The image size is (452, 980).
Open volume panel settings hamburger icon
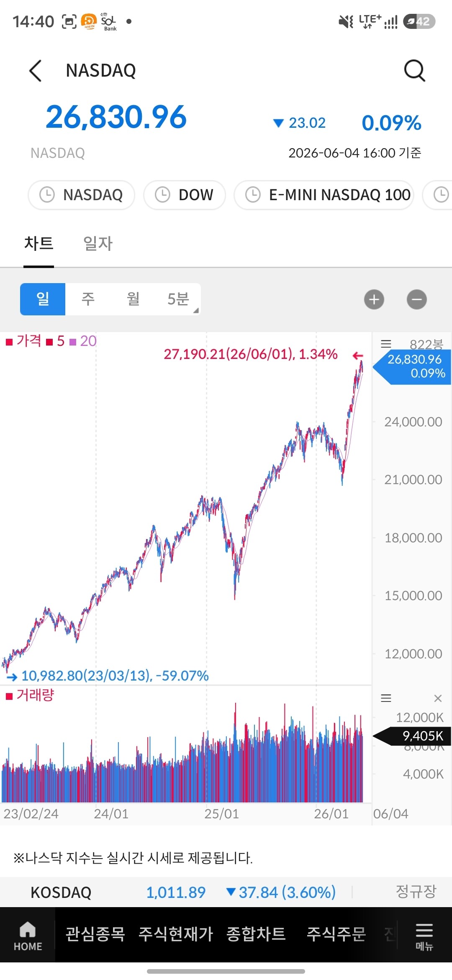386,698
